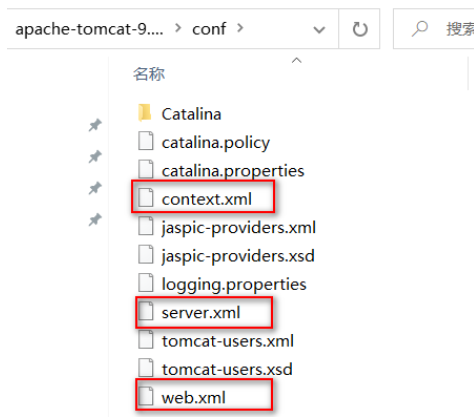
Task: Select the catalina.properties file name
Action: (x=233, y=171)
